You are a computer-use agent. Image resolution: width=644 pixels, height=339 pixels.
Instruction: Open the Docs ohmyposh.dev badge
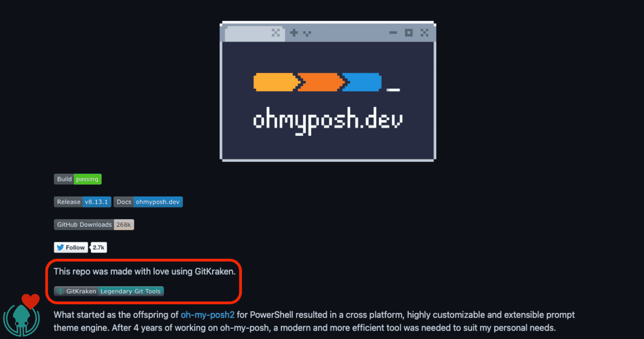(148, 202)
